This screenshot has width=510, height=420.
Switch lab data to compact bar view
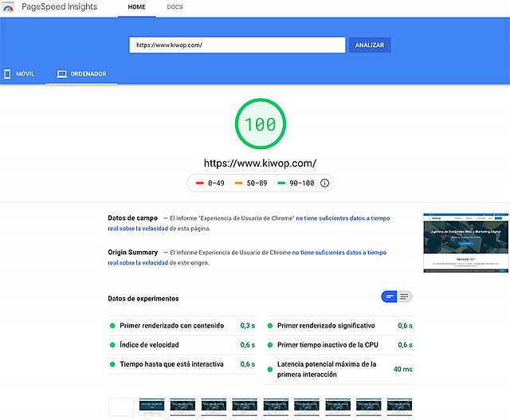390,296
